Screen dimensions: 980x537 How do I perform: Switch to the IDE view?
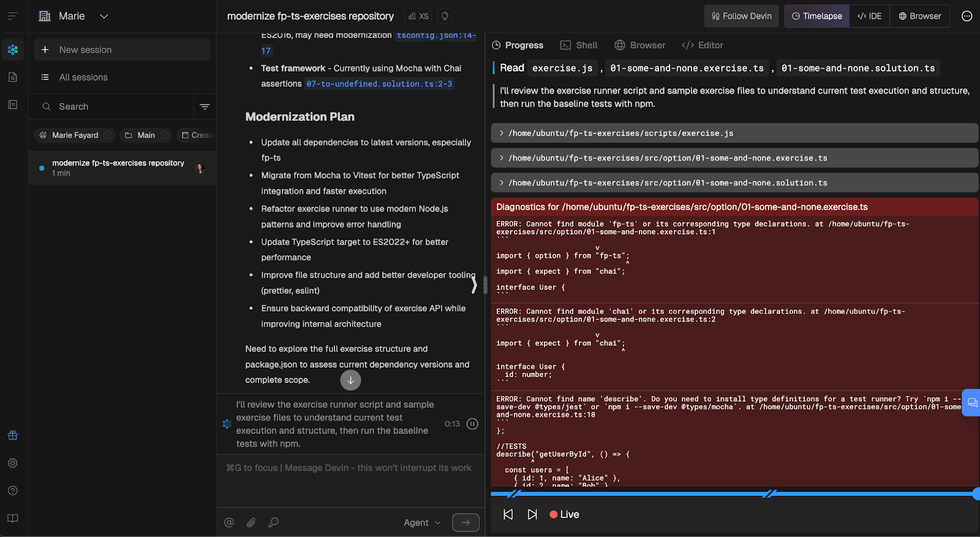(870, 16)
